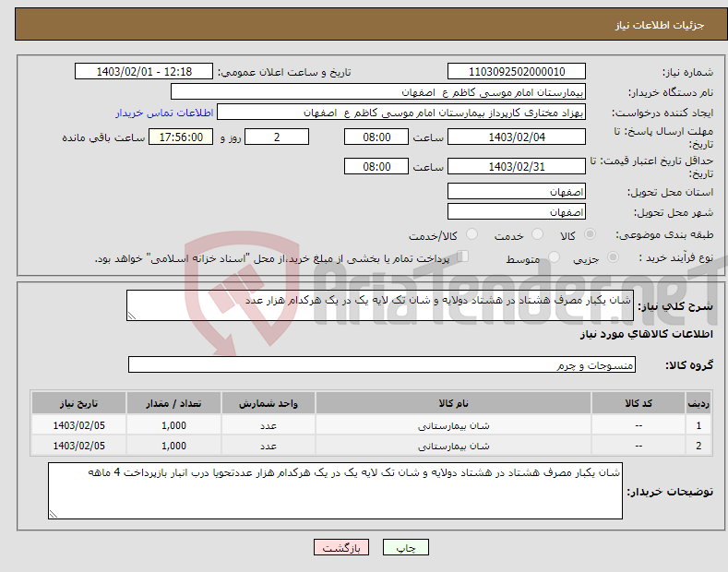Image resolution: width=728 pixels, height=572 pixels.
Task: Click the remaining time field 17:56:00
Action: [x=181, y=137]
